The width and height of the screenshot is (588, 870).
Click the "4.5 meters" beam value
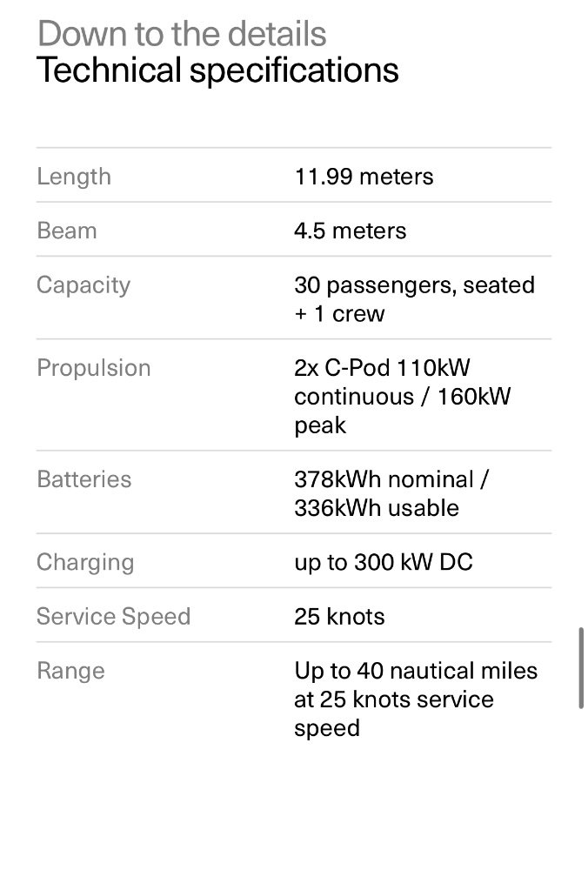pos(350,231)
